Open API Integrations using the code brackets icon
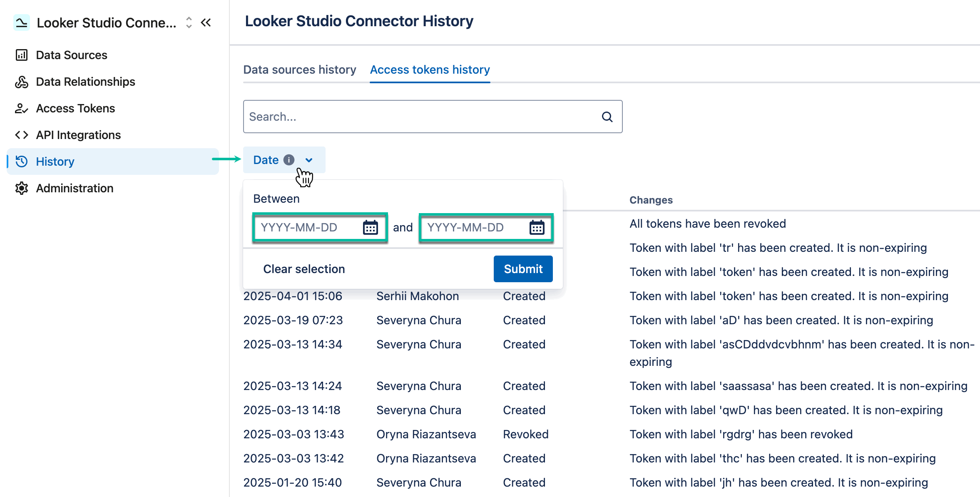The image size is (980, 497). click(x=21, y=135)
